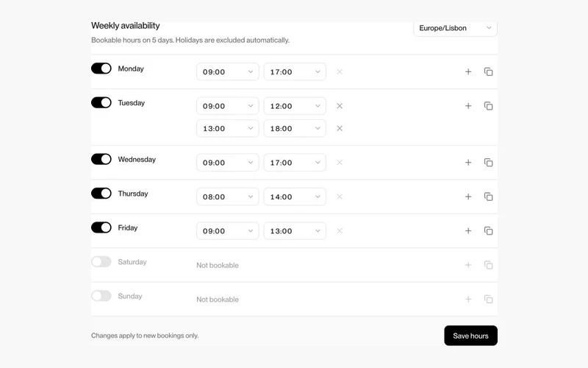The height and width of the screenshot is (368, 588).
Task: Copy Thursday hours to other days
Action: point(488,197)
